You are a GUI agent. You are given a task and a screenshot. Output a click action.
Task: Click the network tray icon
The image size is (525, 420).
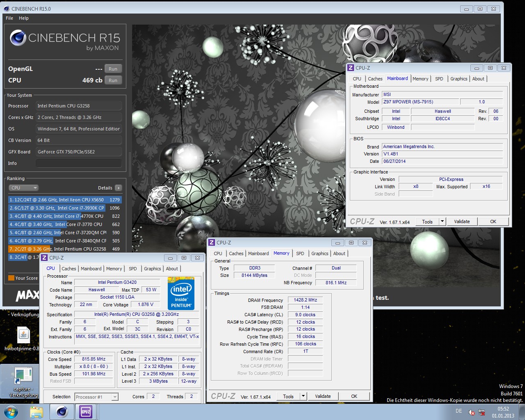[x=482, y=412]
